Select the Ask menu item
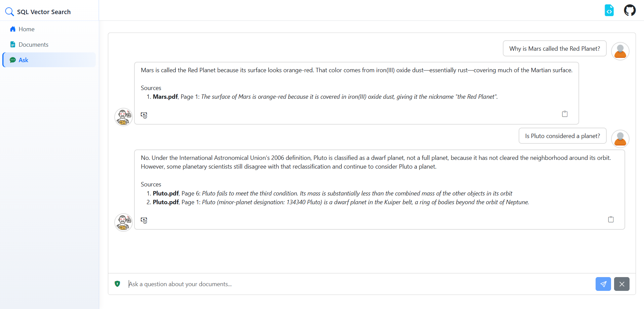The height and width of the screenshot is (309, 644). tap(49, 60)
